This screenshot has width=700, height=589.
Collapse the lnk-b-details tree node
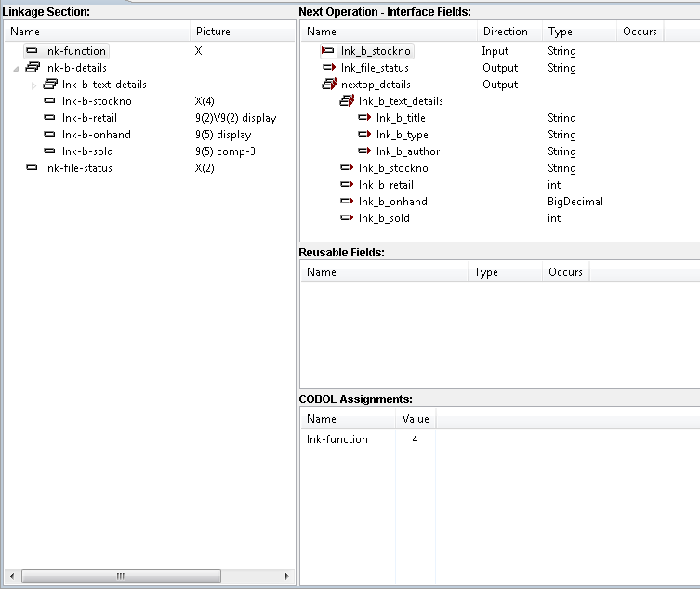[17, 68]
